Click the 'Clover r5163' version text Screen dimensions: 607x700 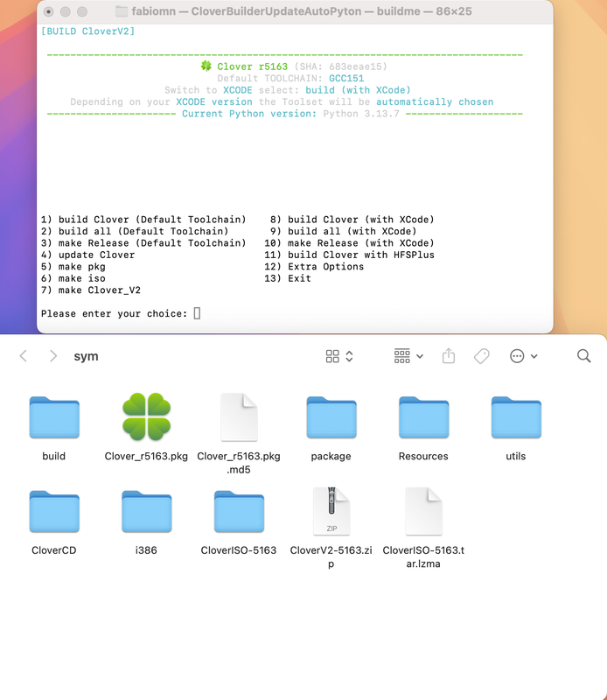[x=252, y=66]
